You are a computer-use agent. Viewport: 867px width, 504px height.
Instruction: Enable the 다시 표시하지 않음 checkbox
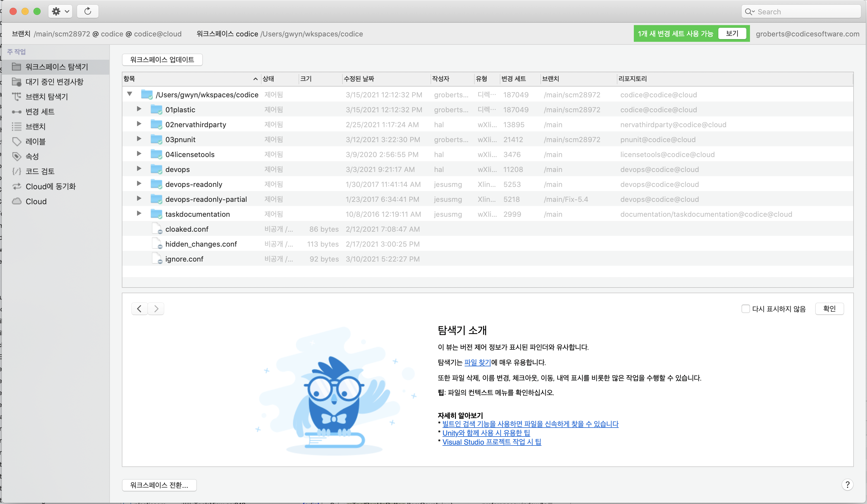(x=746, y=309)
